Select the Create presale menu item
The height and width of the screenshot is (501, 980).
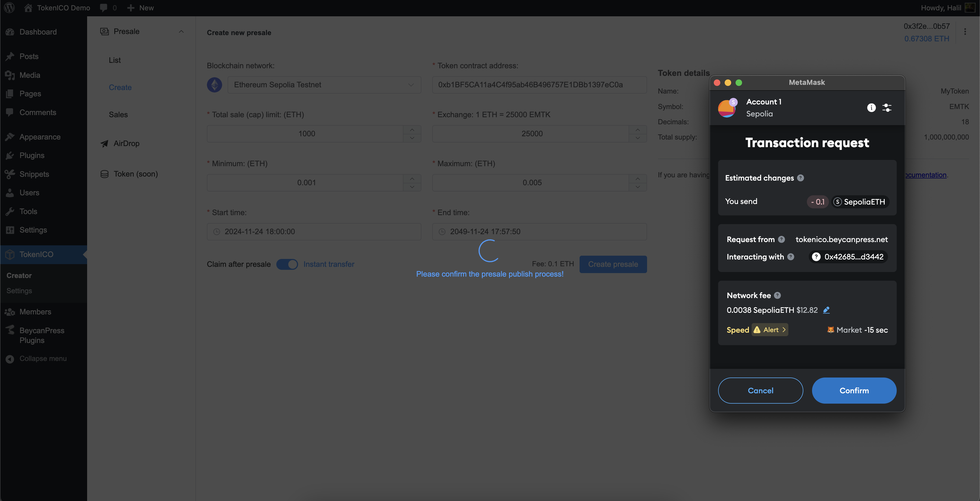[x=120, y=87]
